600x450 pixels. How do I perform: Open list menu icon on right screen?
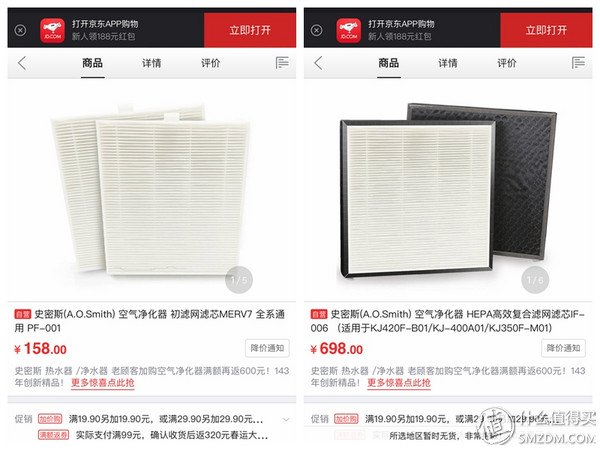click(x=578, y=63)
